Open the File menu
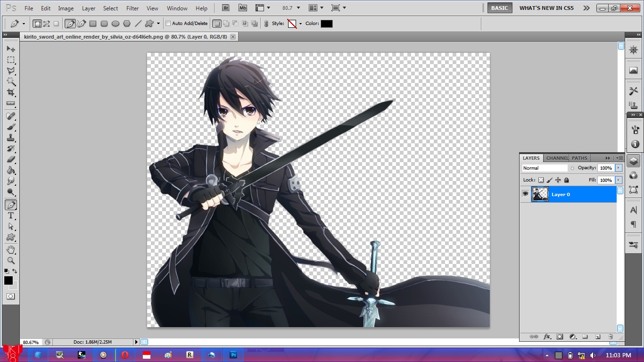This screenshot has width=644, height=362. pos(29,8)
